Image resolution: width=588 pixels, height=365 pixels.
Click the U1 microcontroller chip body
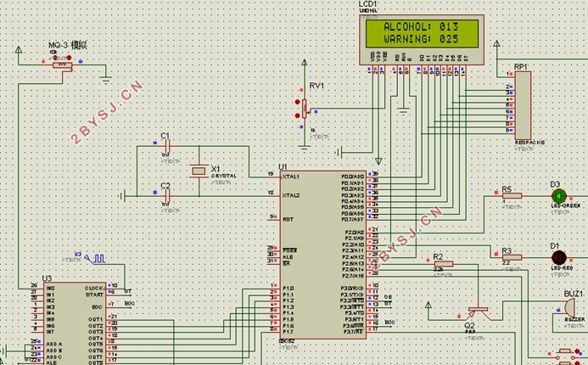[323, 255]
